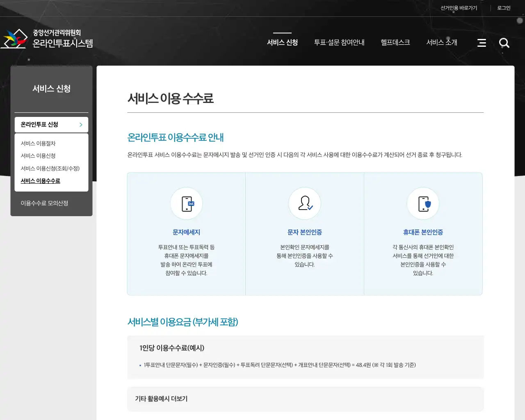Open the 기타 활용예시 더보기 panel

click(160, 399)
